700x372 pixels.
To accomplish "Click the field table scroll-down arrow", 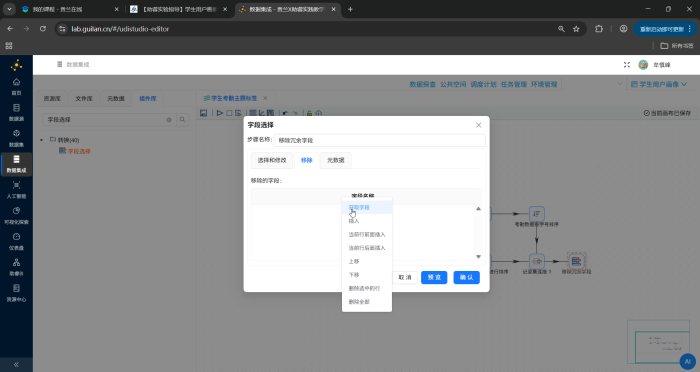I will click(x=478, y=257).
